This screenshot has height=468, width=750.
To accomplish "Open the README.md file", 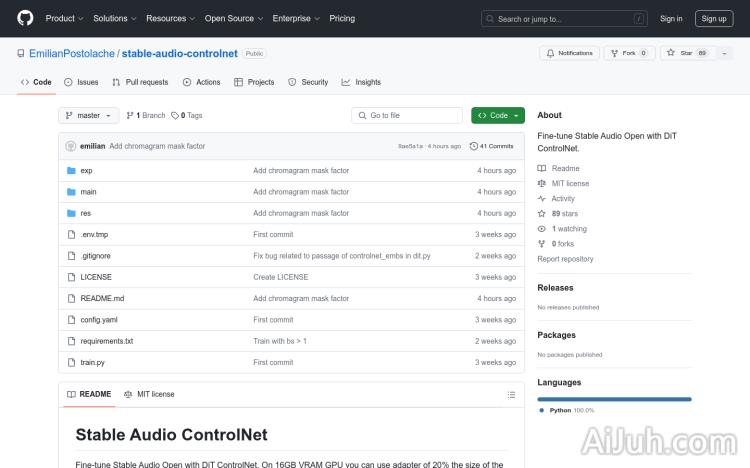I will click(x=102, y=299).
